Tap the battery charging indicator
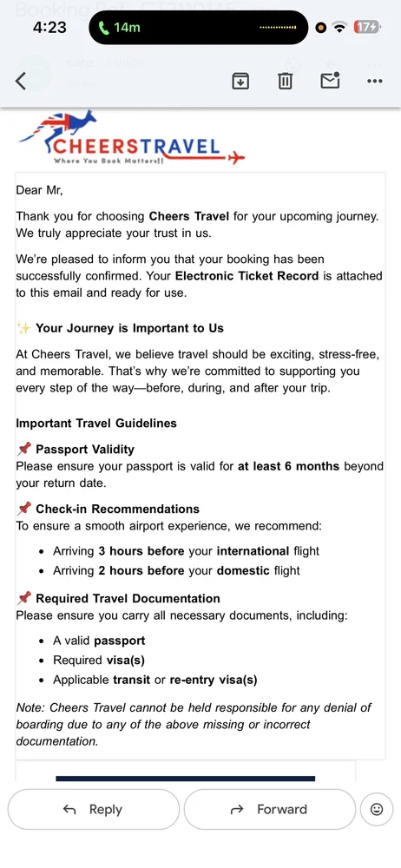This screenshot has width=401, height=868. pyautogui.click(x=366, y=27)
